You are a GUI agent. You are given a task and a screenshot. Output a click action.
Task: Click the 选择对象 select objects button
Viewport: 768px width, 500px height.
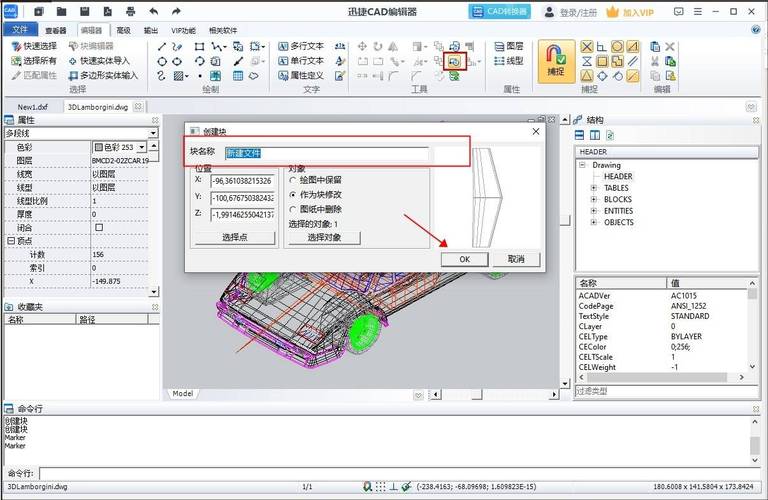(324, 237)
